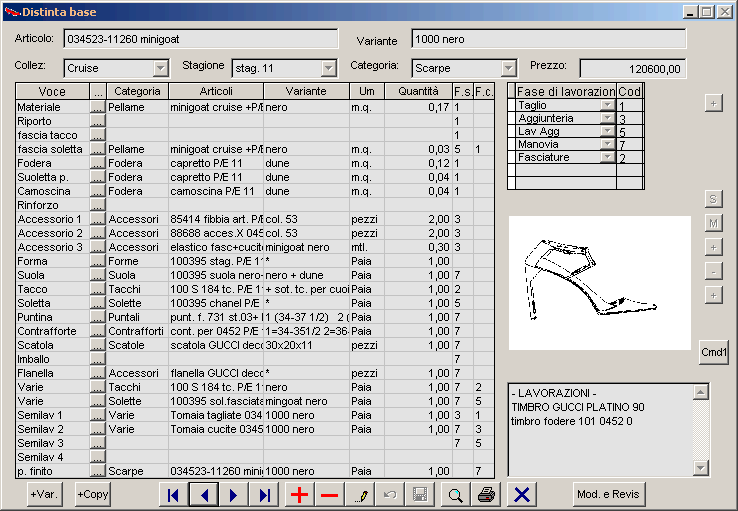Close form with blue X icon
The width and height of the screenshot is (738, 511).
520,495
